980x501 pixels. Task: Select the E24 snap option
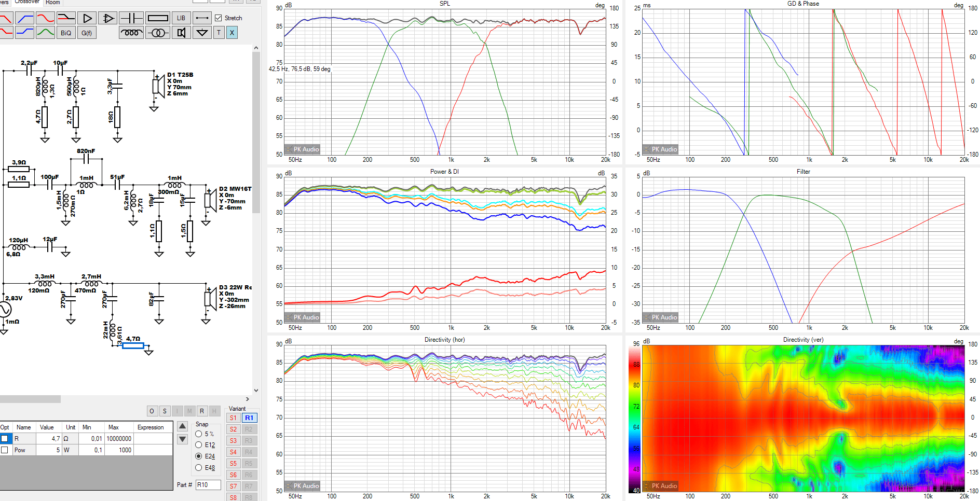point(198,456)
